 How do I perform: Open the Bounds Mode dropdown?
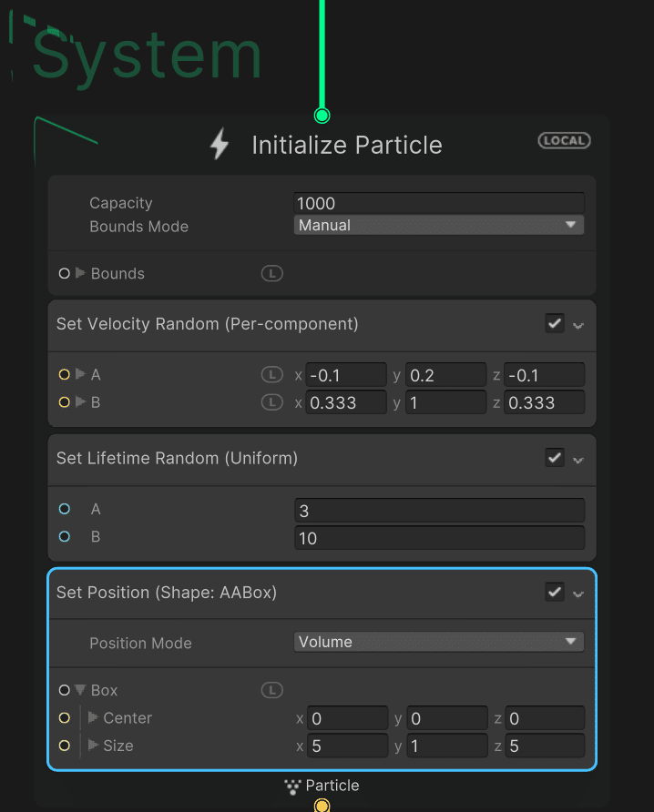[439, 225]
